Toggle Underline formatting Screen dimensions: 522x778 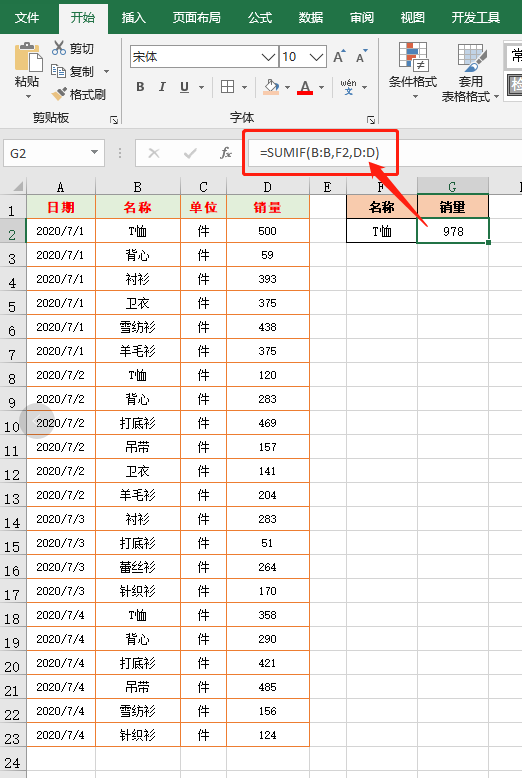pyautogui.click(x=185, y=87)
